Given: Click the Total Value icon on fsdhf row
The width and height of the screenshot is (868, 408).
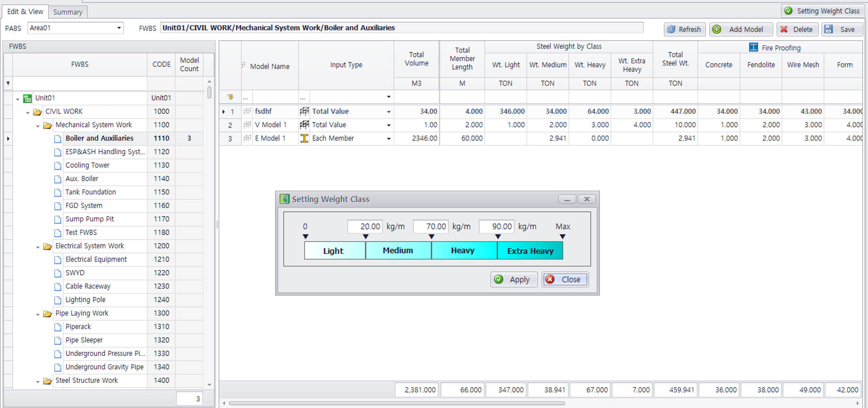Looking at the screenshot, I should (x=304, y=111).
